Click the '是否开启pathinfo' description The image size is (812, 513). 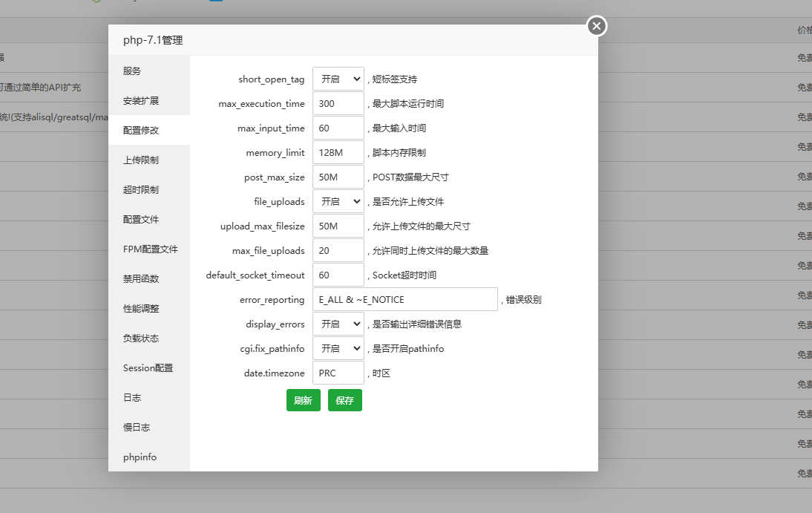click(408, 349)
